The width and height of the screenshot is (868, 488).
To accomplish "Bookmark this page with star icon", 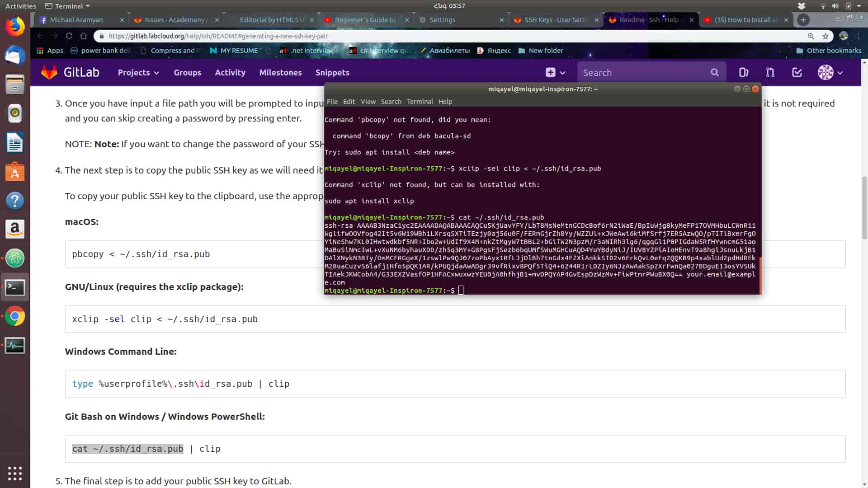I will pyautogui.click(x=826, y=36).
